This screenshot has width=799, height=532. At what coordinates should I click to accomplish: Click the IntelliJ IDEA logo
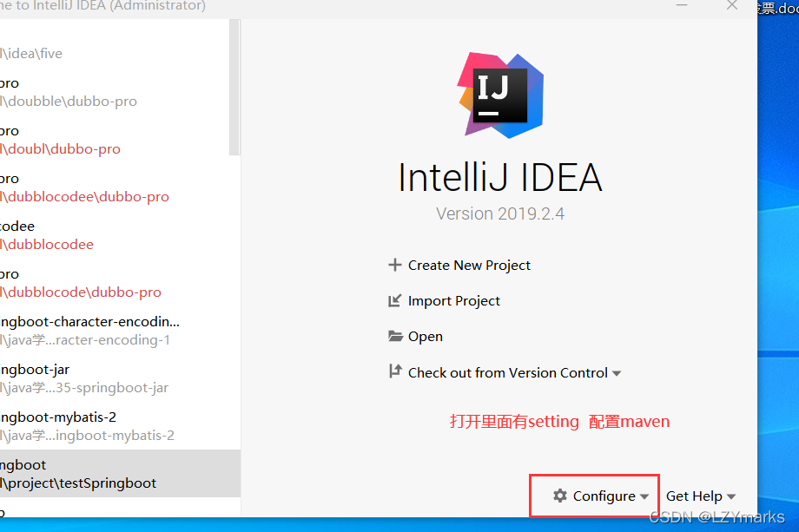[x=500, y=95]
